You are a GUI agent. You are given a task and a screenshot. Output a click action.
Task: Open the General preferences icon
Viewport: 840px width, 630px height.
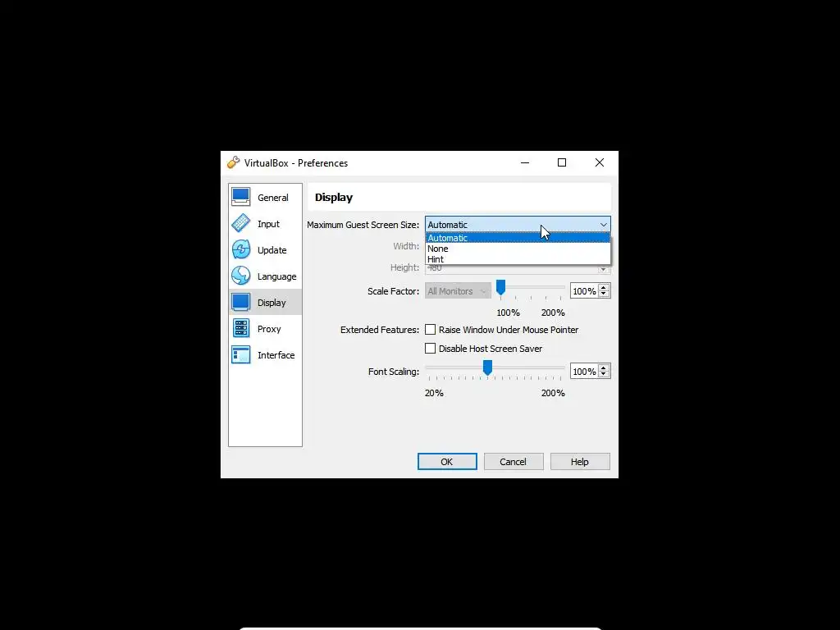(x=240, y=197)
